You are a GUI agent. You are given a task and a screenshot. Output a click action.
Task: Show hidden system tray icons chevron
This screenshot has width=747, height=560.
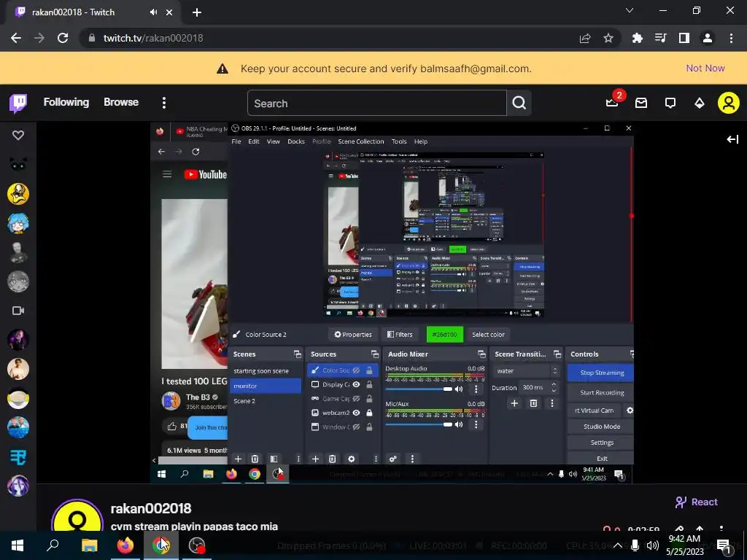tap(617, 545)
